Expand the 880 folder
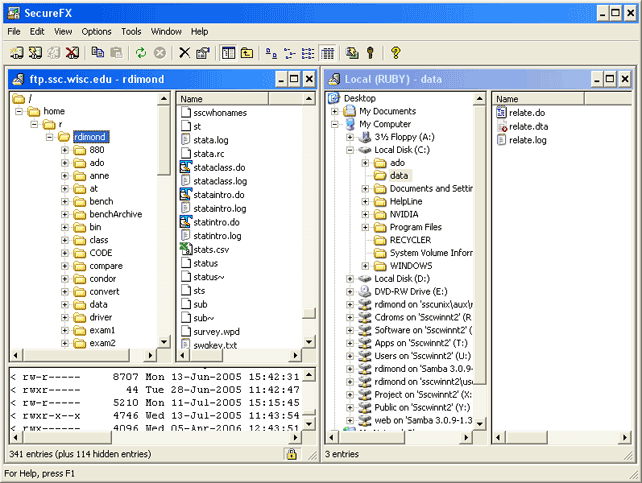The width and height of the screenshot is (642, 483). [65, 150]
